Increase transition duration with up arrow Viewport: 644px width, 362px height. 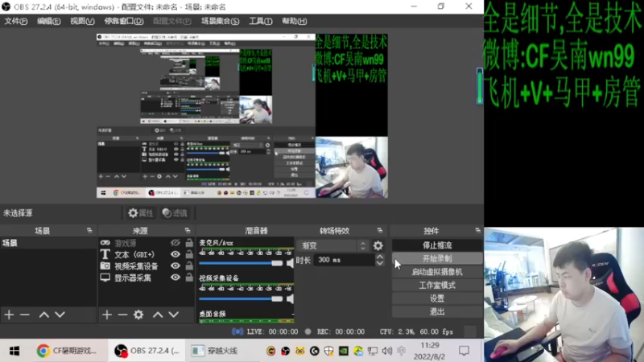(x=380, y=257)
